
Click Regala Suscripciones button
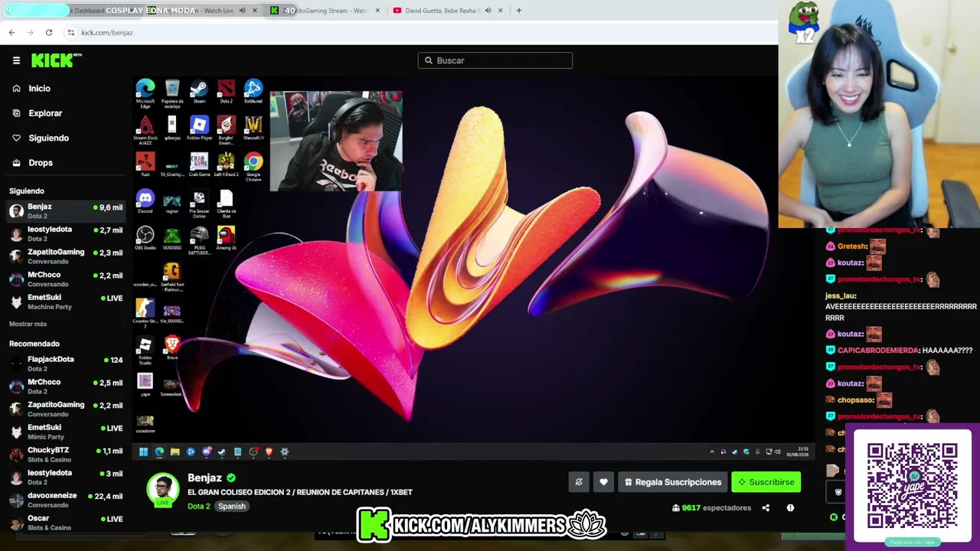point(673,482)
